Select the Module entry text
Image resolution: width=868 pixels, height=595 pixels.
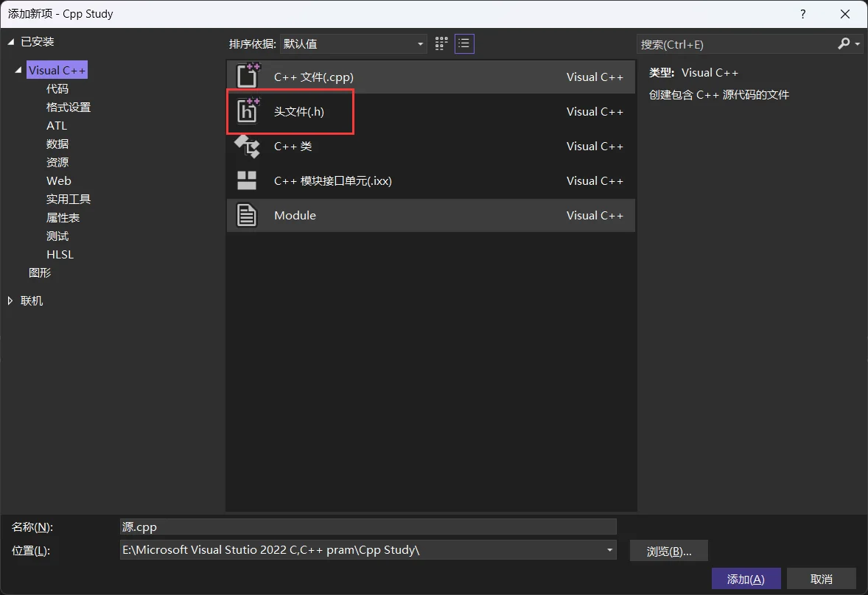pos(295,215)
